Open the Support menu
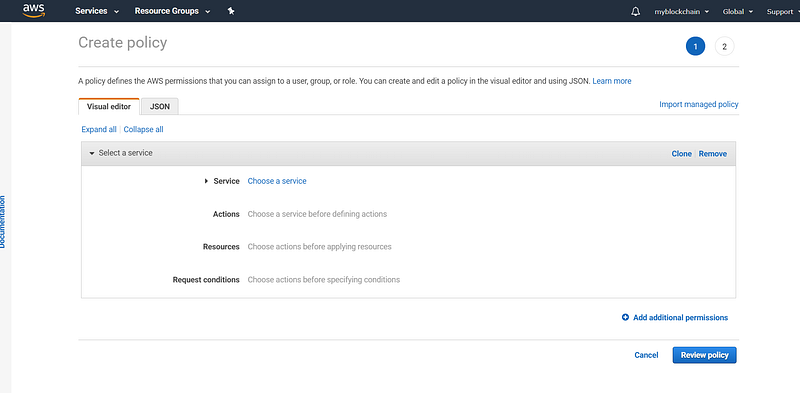800x393 pixels. coord(783,12)
